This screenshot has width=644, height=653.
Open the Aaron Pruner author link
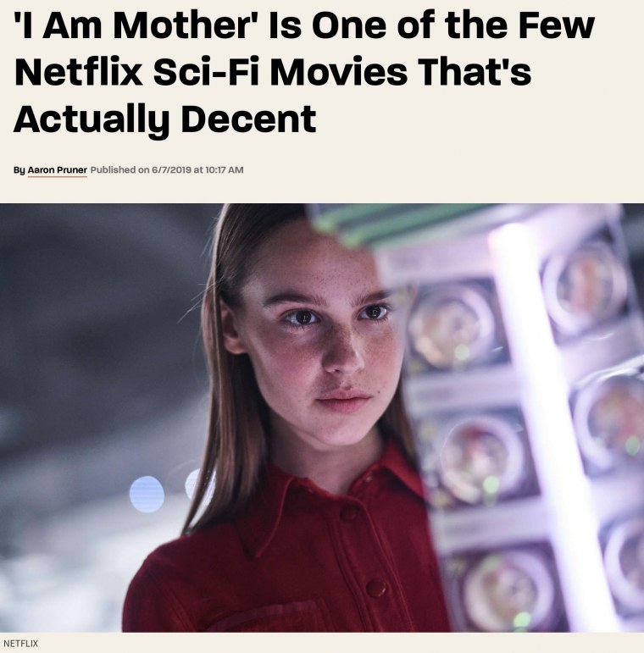click(57, 170)
